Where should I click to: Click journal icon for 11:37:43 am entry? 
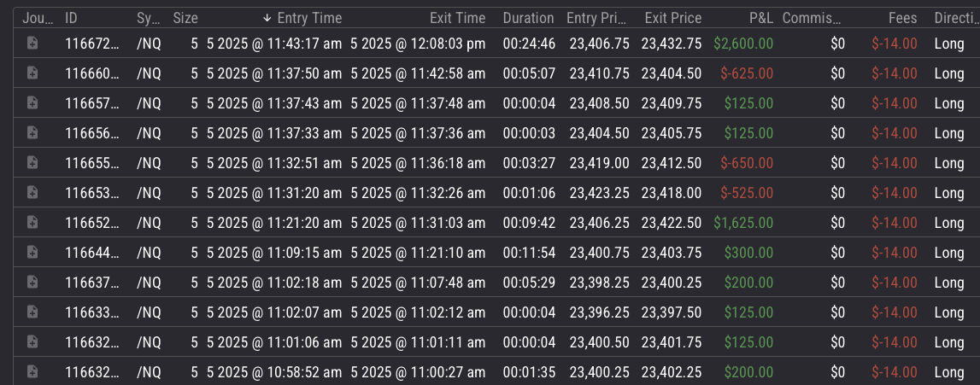point(32,103)
